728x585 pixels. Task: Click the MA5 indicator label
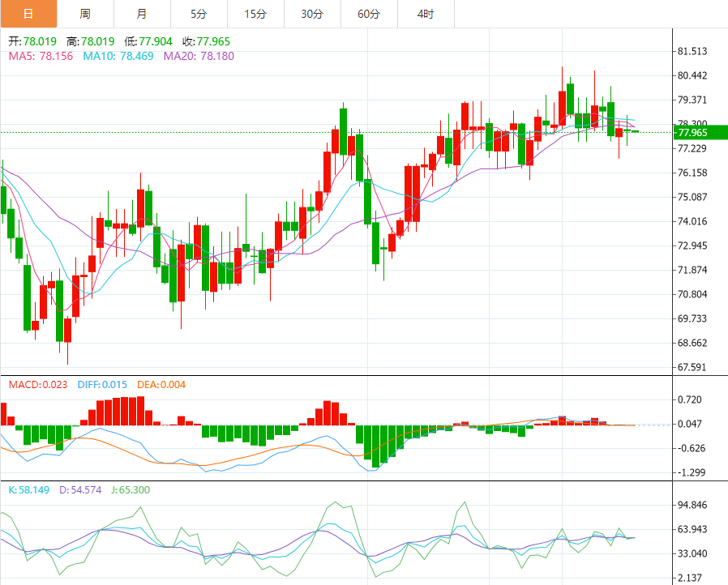[41, 56]
